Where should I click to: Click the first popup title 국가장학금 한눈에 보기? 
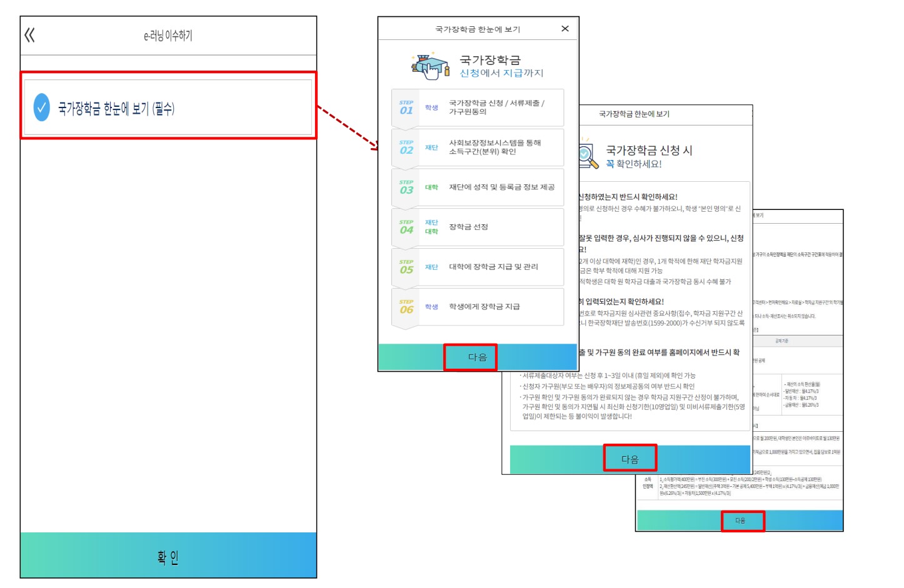point(478,29)
